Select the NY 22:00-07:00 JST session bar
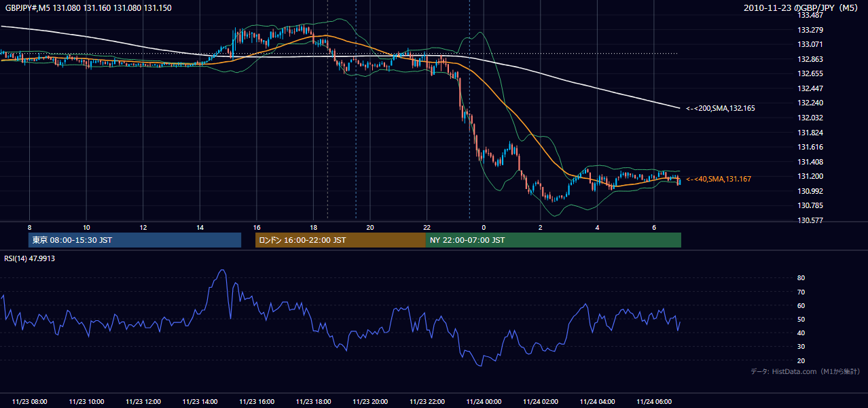This screenshot has height=408, width=868. point(554,240)
